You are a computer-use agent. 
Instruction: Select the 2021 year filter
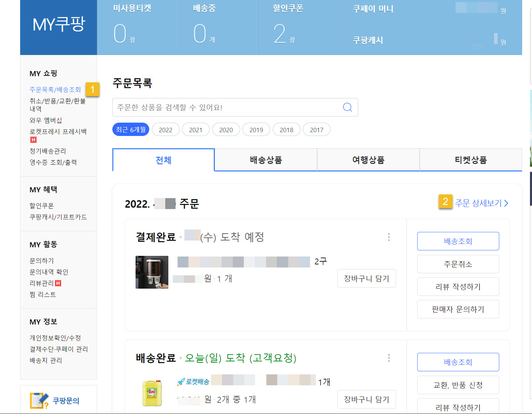(196, 129)
